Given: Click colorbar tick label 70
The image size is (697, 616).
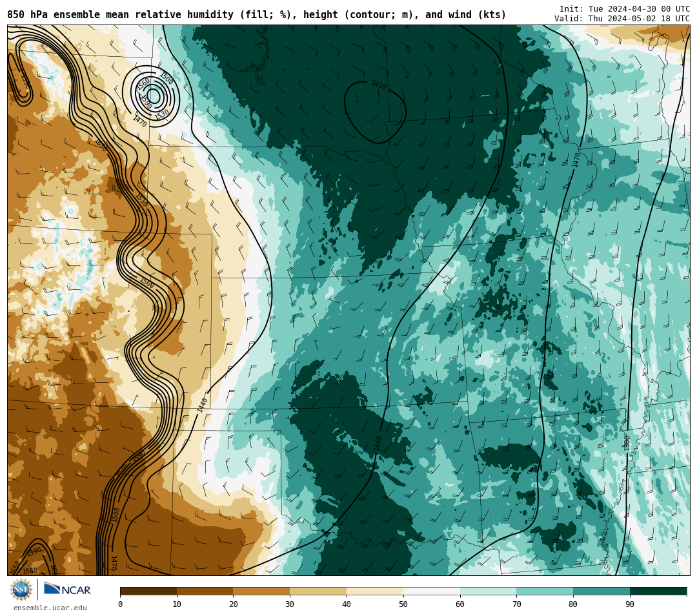Looking at the screenshot, I should click(516, 604).
